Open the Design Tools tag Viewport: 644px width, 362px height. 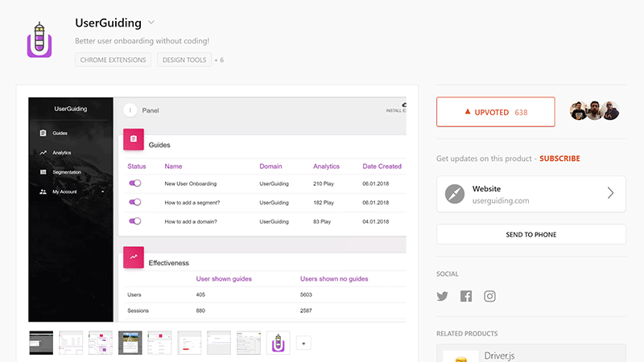[x=184, y=60]
